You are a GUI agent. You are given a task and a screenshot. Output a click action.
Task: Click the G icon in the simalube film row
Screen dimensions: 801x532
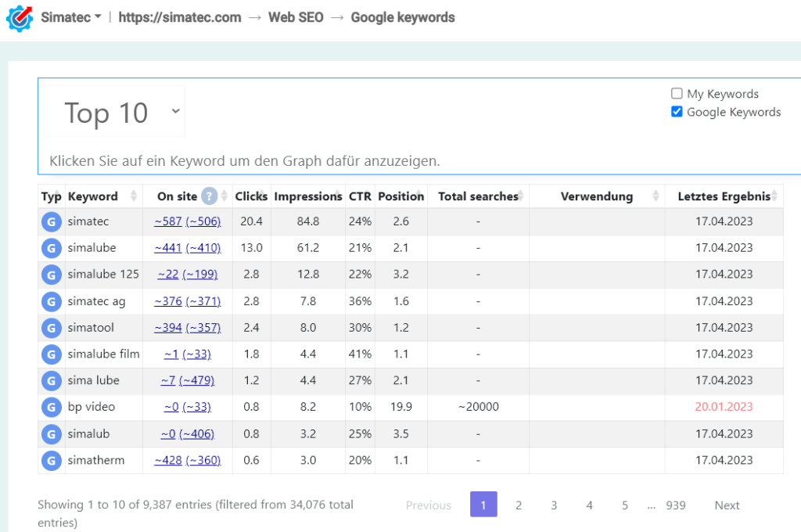[52, 354]
